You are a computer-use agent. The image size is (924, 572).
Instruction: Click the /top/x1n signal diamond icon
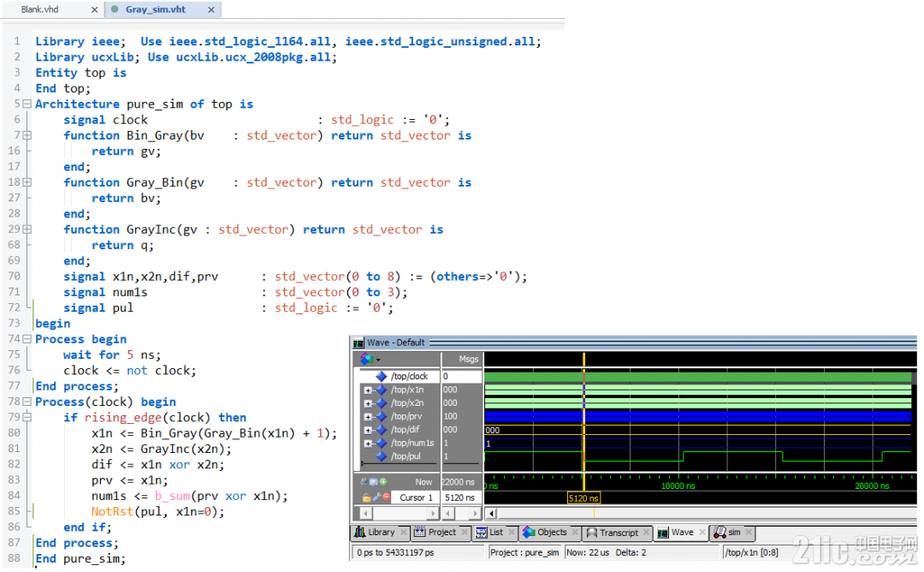point(382,390)
